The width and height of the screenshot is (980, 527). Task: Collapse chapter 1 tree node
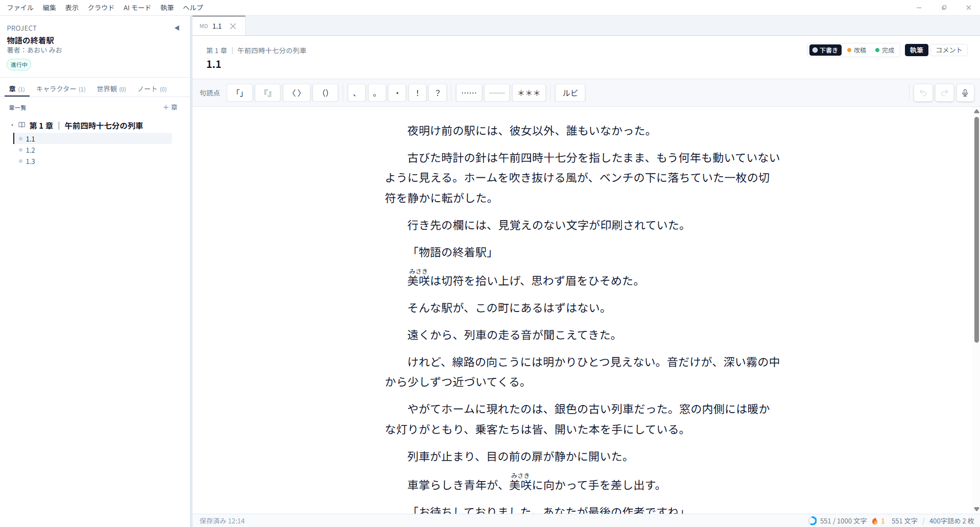pyautogui.click(x=12, y=125)
